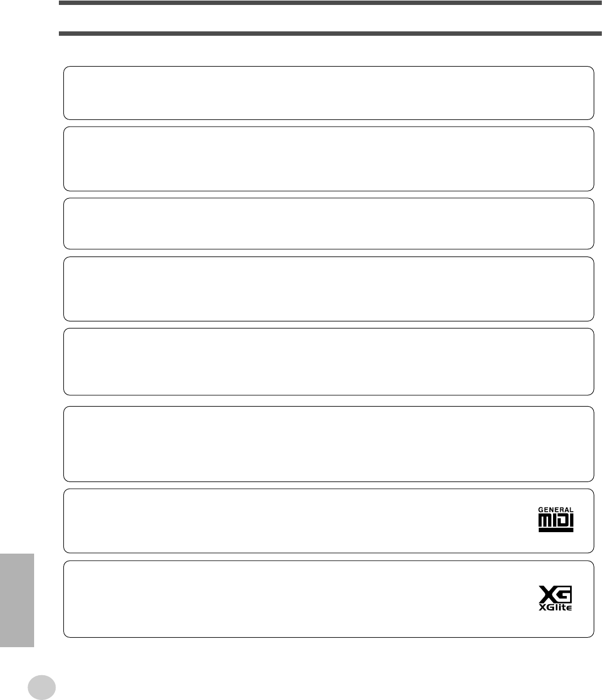Select the gray vertical side tab

[x=17, y=601]
